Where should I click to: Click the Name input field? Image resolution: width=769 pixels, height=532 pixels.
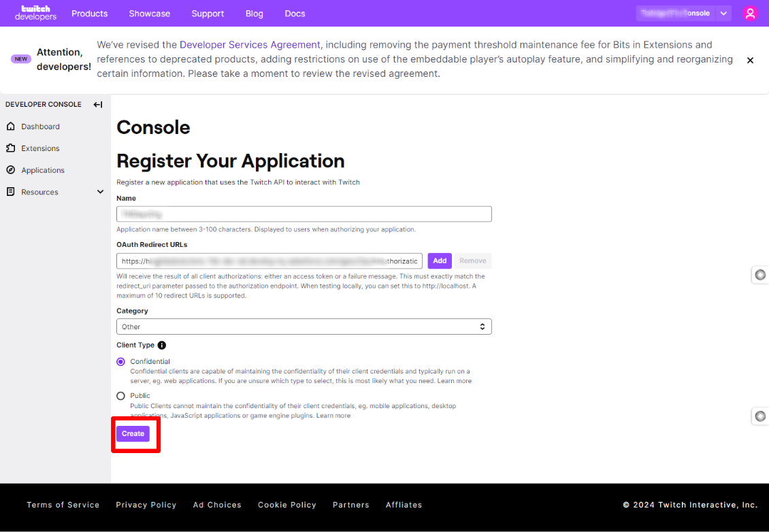tap(304, 214)
